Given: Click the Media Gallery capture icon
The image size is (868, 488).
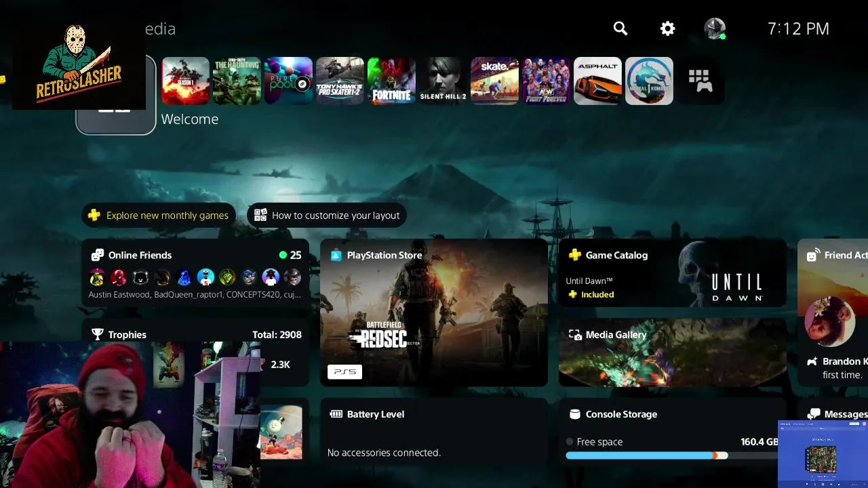Looking at the screenshot, I should click(x=575, y=335).
